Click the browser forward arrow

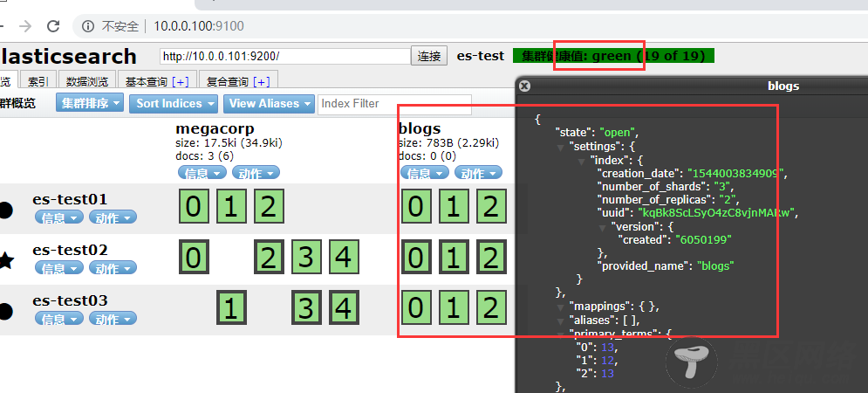tap(25, 26)
